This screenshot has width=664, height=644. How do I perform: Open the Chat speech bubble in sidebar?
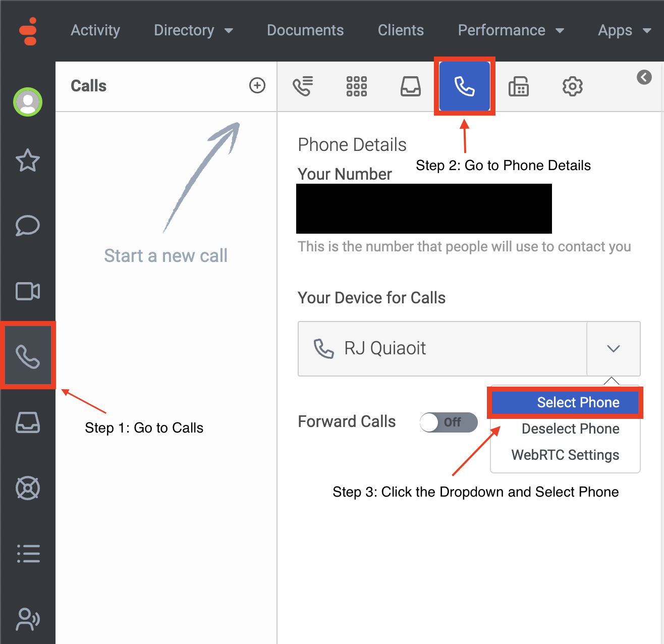tap(28, 226)
